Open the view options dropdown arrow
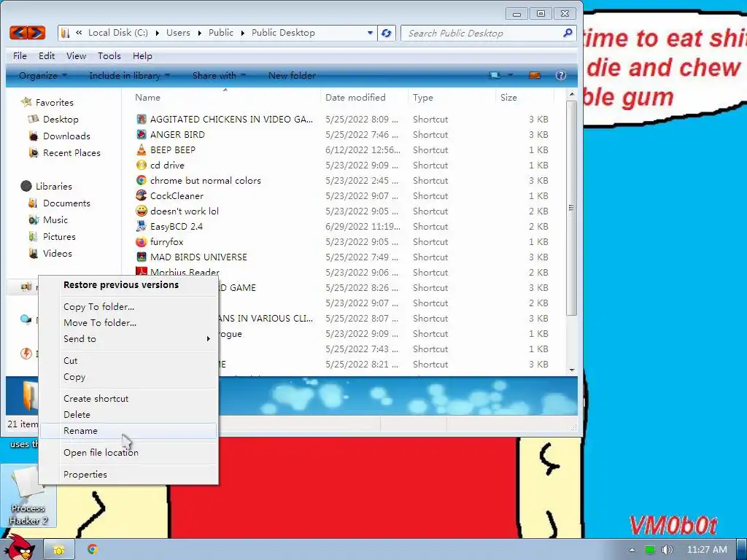 click(510, 75)
